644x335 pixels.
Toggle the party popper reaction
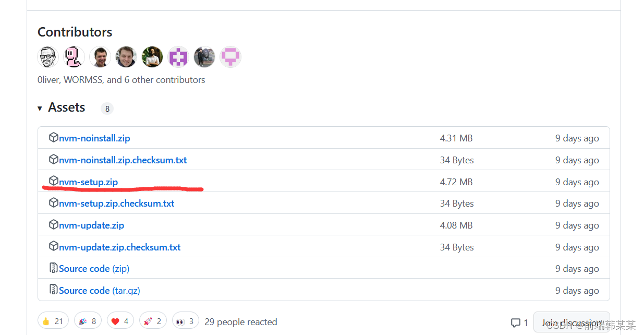click(x=88, y=321)
